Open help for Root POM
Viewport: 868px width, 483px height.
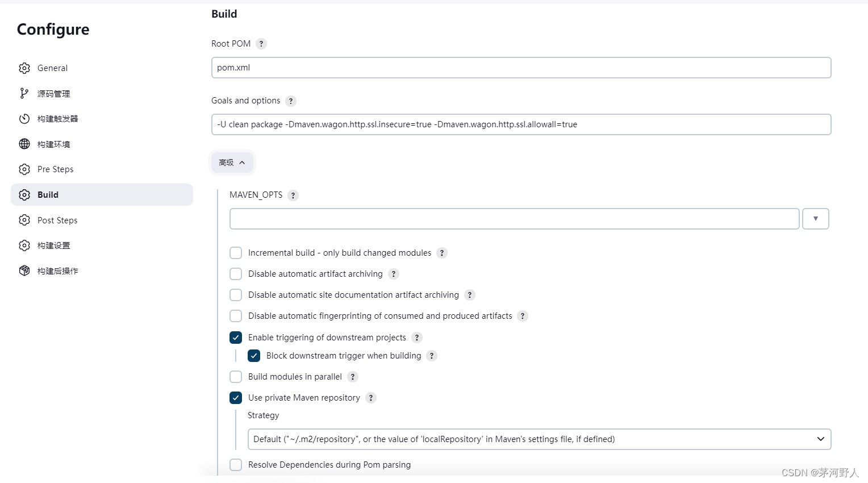point(261,44)
